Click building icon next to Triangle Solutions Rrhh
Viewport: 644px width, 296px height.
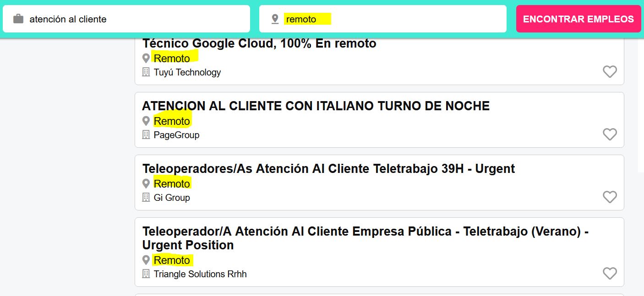coord(146,274)
